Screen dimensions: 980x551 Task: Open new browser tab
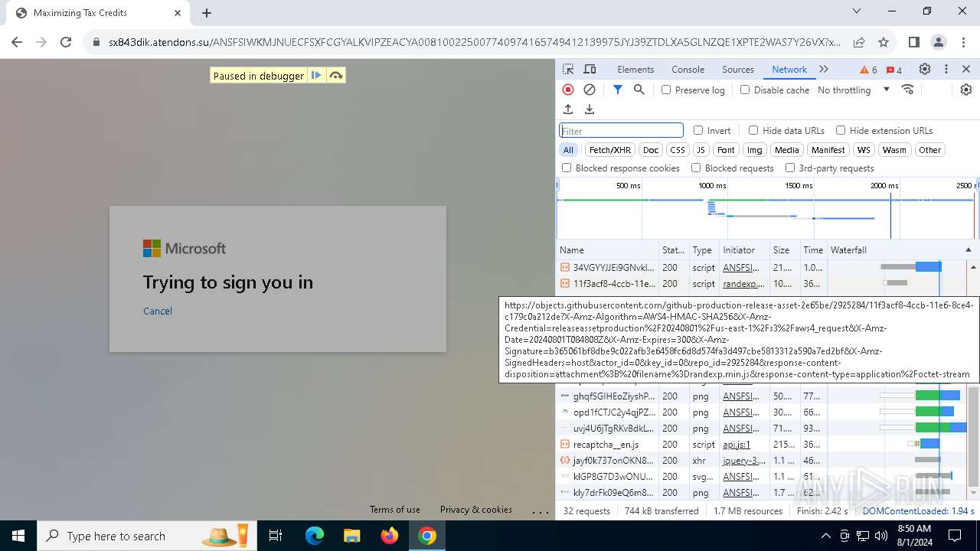[207, 13]
